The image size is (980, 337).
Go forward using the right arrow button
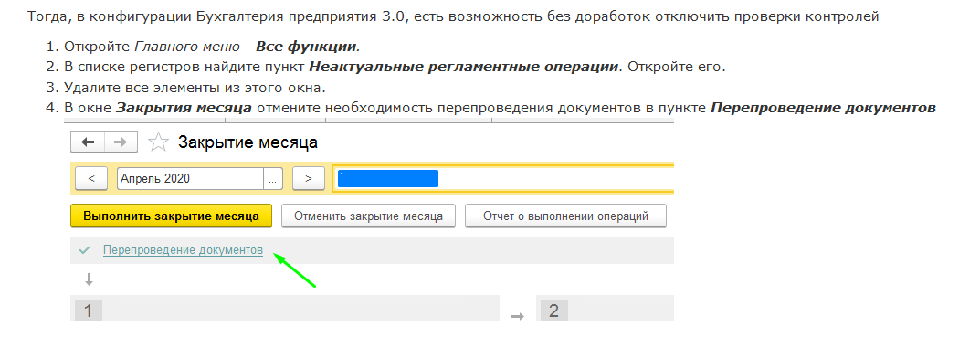coord(120,142)
